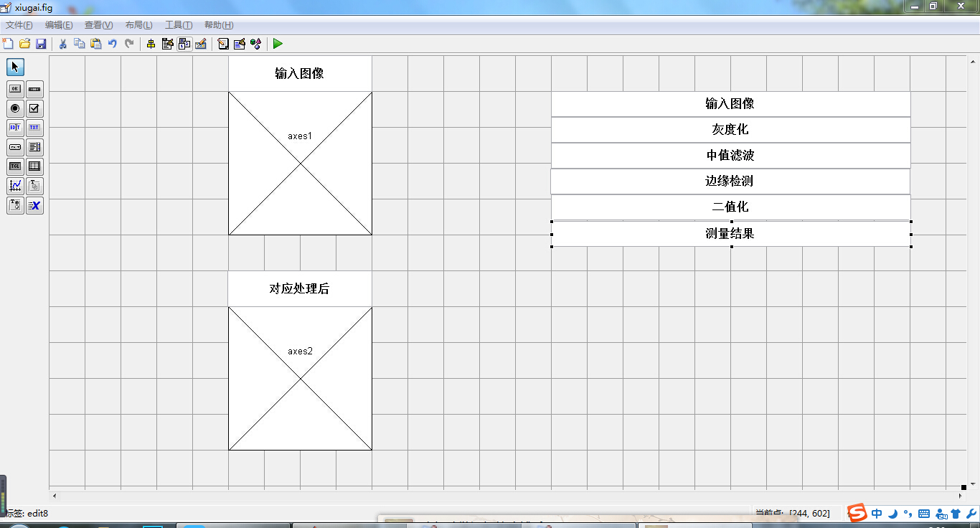The width and height of the screenshot is (980, 528).
Task: Open the Tab Order Editor
Action: pyautogui.click(x=184, y=44)
